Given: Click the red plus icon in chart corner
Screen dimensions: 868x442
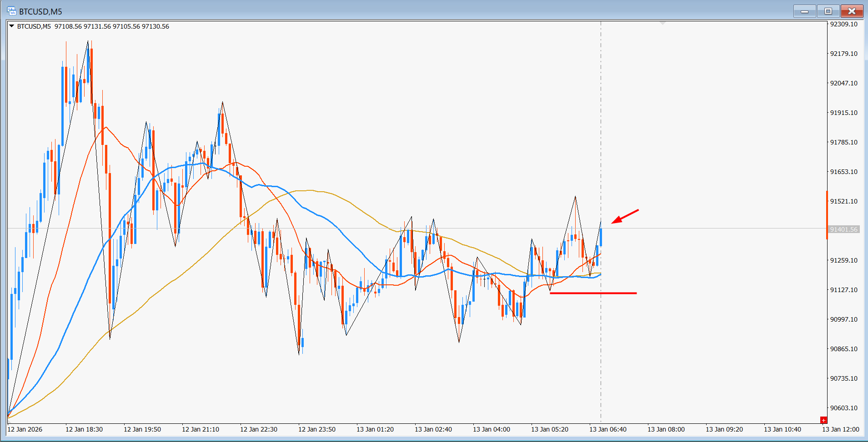Looking at the screenshot, I should pos(823,420).
